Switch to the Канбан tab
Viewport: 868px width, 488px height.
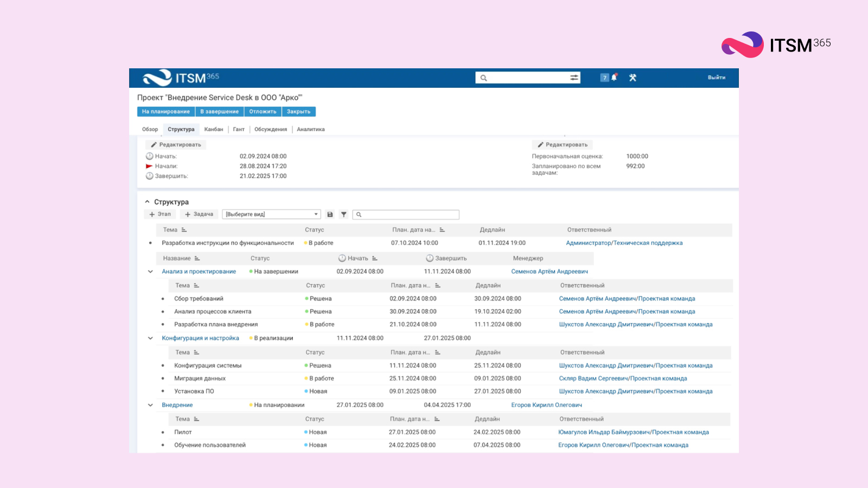(x=213, y=130)
